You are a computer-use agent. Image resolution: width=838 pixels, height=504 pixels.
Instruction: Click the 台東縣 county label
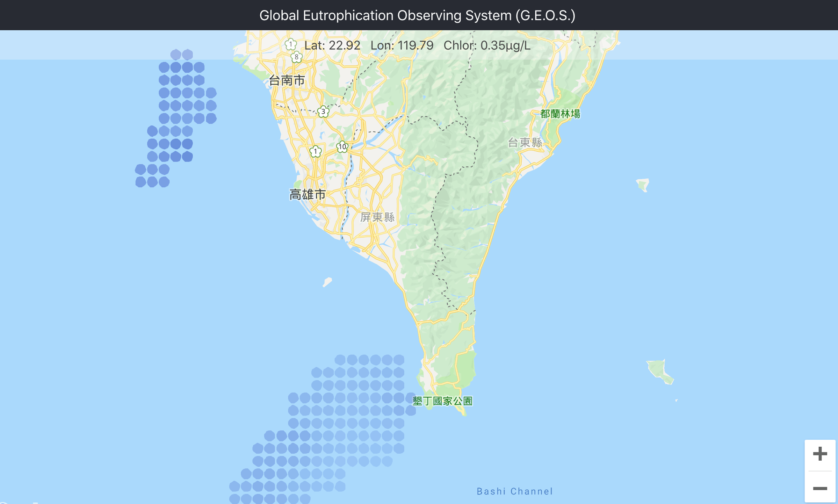525,142
